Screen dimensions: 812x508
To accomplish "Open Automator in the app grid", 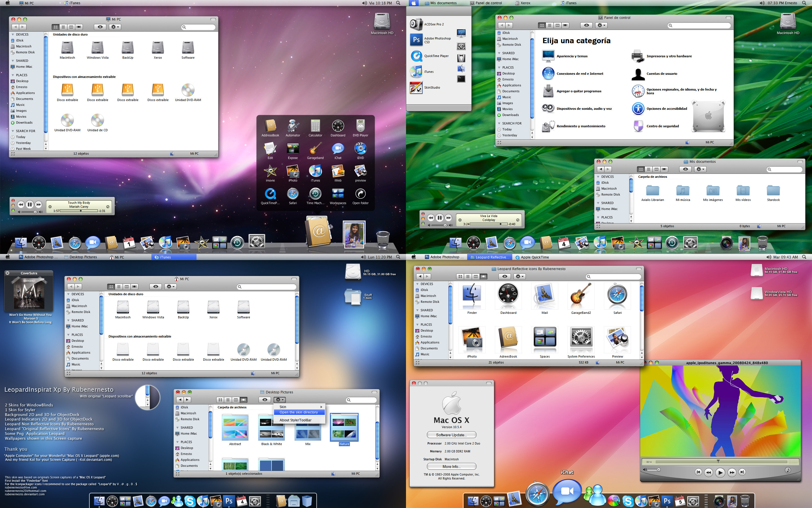I will pos(293,126).
